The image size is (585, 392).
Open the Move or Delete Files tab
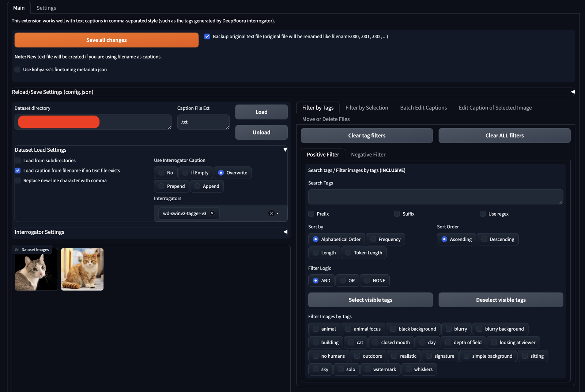point(326,119)
